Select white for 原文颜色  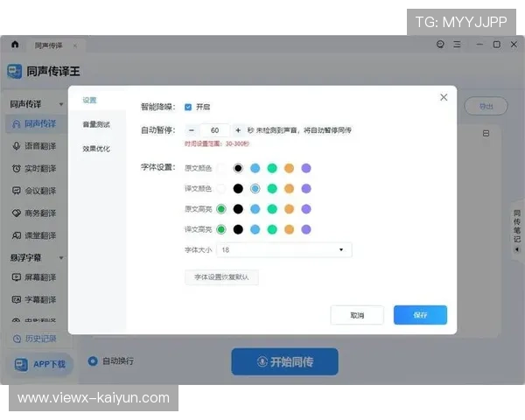(x=221, y=168)
